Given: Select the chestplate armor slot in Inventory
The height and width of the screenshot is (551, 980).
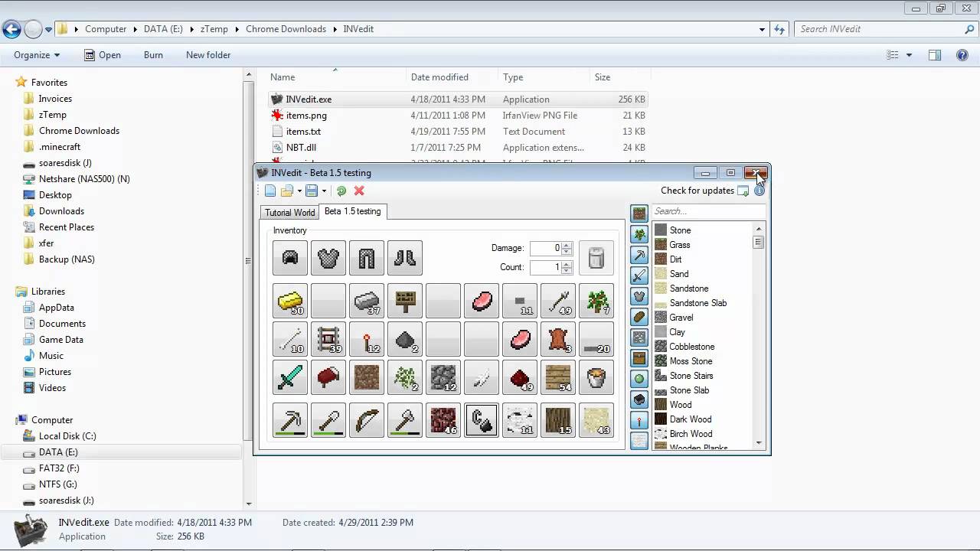Looking at the screenshot, I should (x=328, y=258).
